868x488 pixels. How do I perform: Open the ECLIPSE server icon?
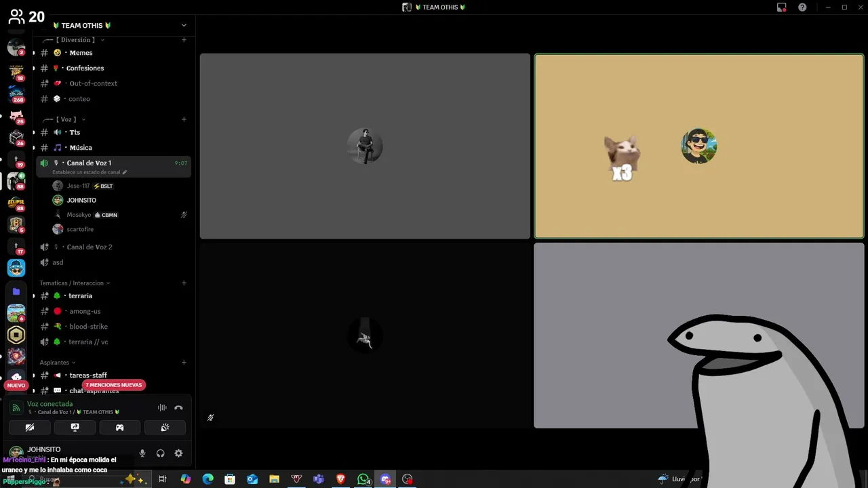coord(16,203)
